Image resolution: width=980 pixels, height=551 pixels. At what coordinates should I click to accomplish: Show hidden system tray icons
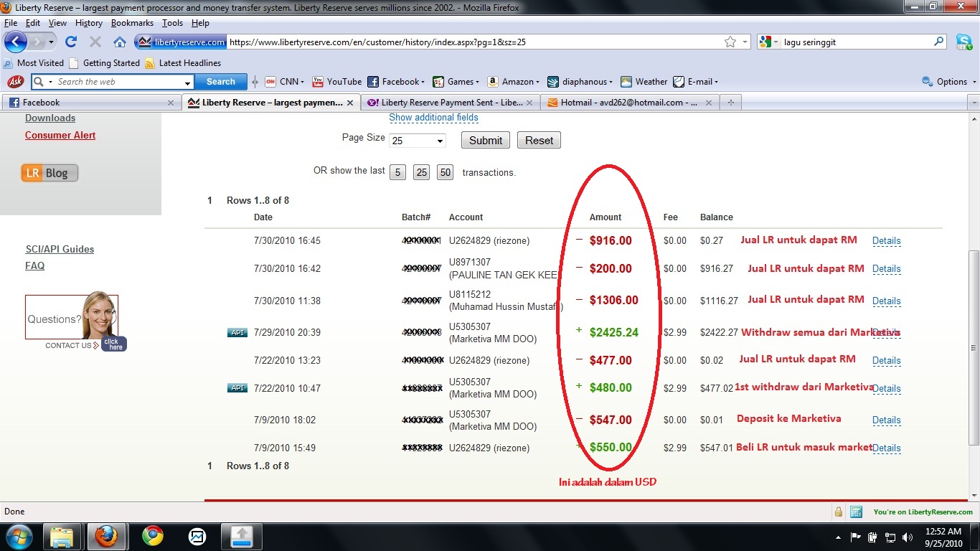click(839, 537)
